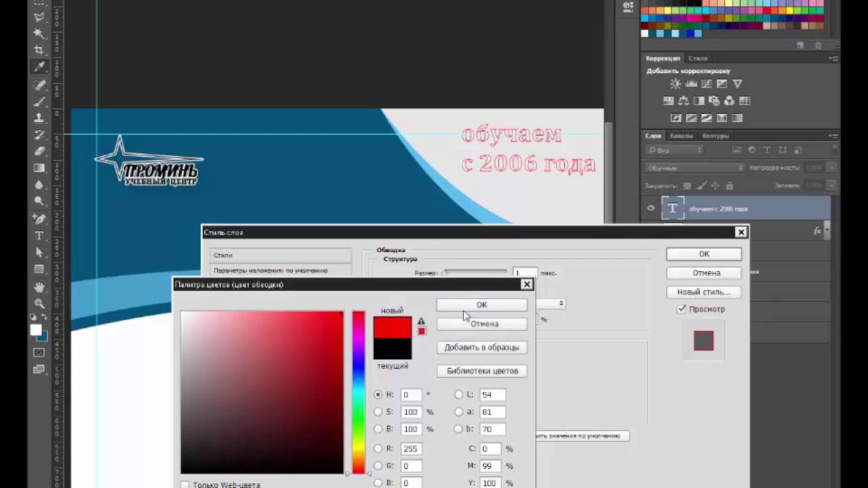Click the lock all padlock icon
This screenshot has width=868, height=488.
tap(730, 186)
